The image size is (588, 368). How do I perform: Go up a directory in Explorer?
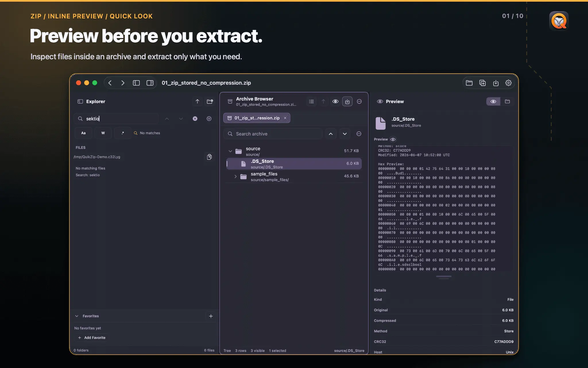point(197,101)
